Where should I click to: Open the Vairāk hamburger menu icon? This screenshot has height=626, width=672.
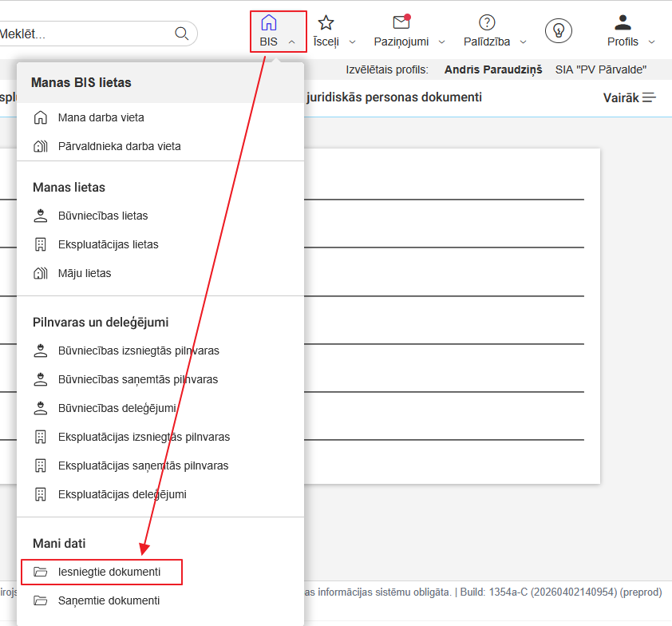pos(649,97)
